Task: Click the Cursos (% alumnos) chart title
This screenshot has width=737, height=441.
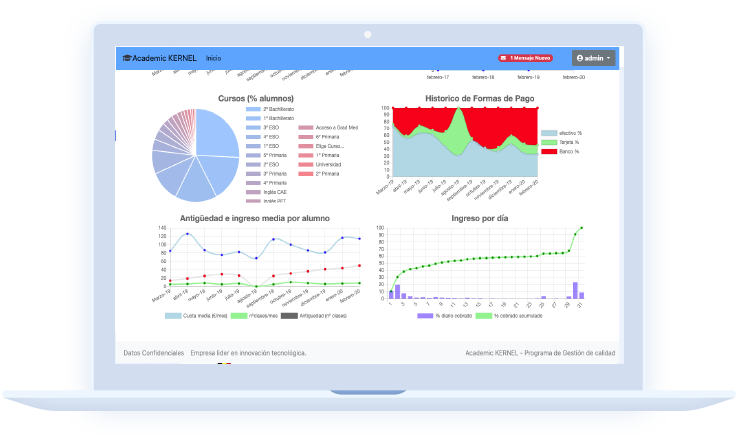Action: coord(256,98)
